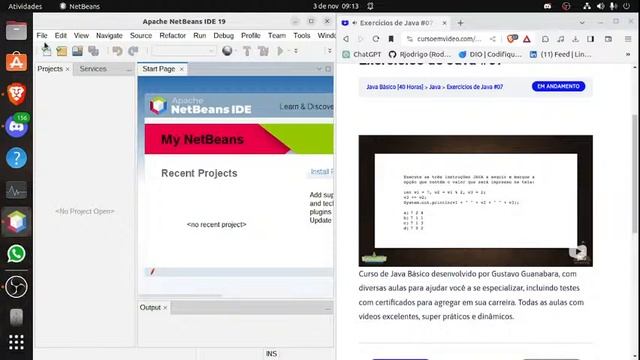
Task: Maximize the editor window with square icon
Action: click(x=328, y=69)
